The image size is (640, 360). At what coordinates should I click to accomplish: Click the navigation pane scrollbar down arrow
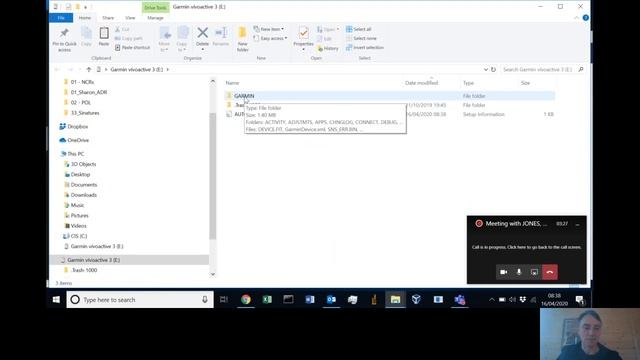click(213, 274)
